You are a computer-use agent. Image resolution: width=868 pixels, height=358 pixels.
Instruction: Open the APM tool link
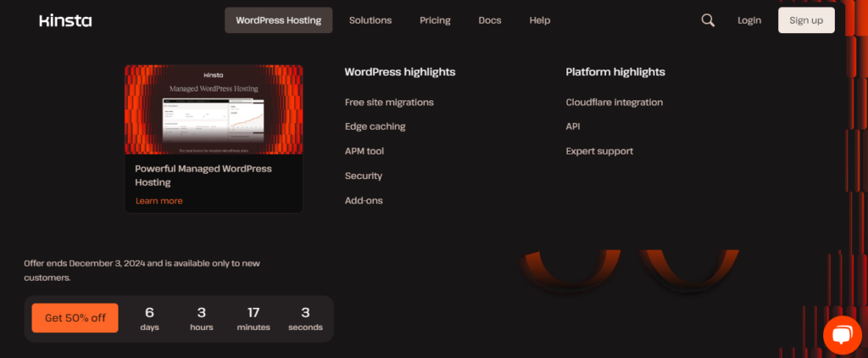point(364,151)
